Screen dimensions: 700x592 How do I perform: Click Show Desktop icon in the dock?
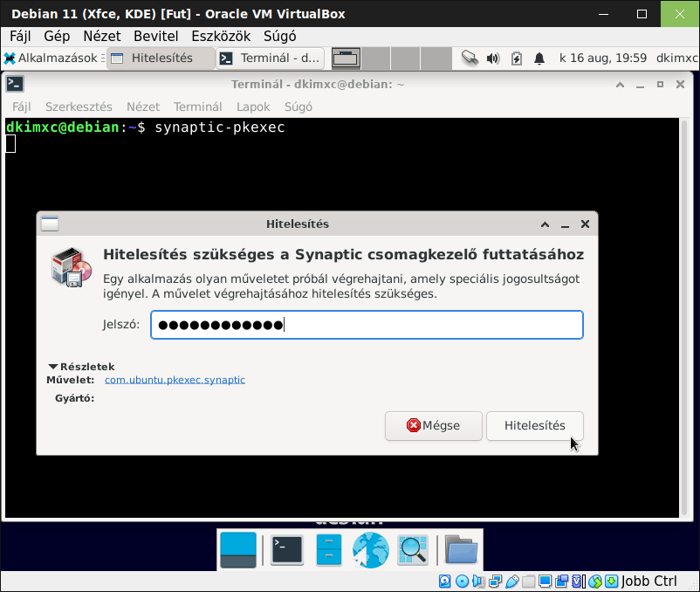coord(238,549)
